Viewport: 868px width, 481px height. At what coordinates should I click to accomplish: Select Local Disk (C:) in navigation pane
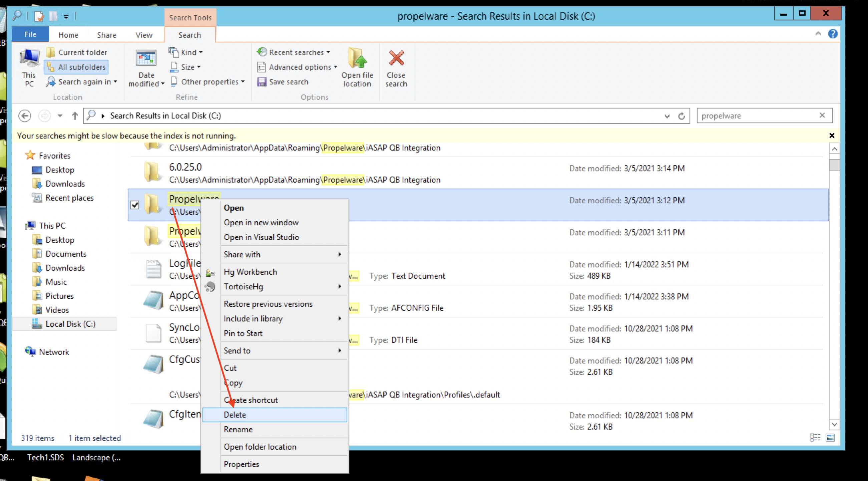[x=65, y=324]
